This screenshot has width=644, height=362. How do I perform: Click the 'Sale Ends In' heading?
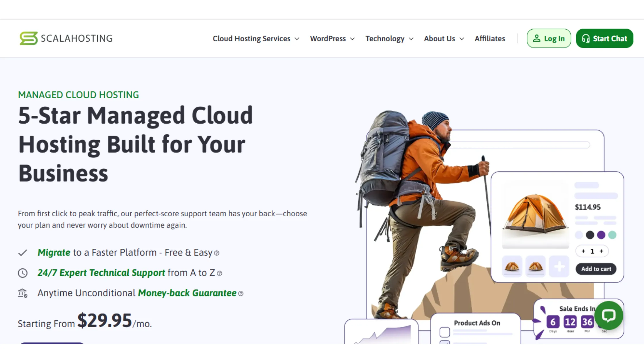click(x=577, y=309)
